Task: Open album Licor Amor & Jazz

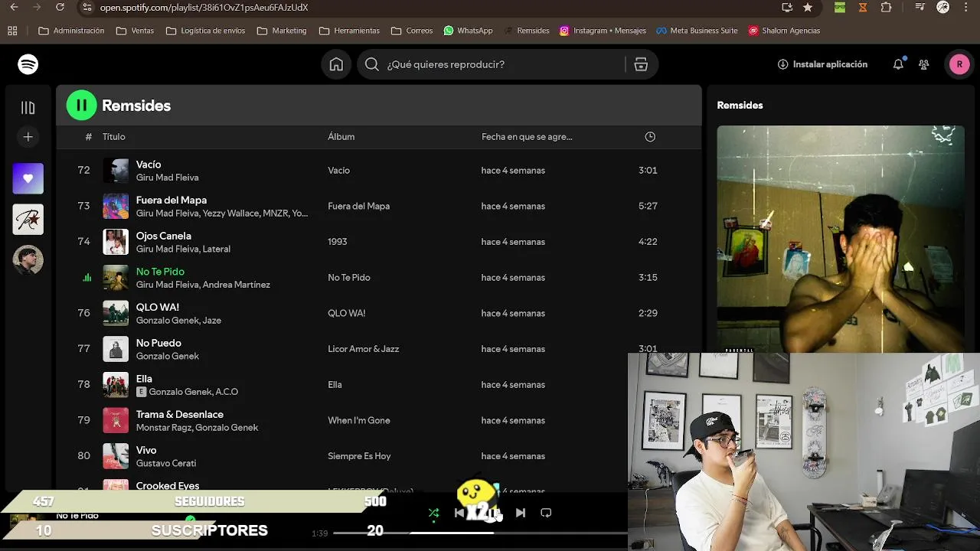Action: pos(364,349)
